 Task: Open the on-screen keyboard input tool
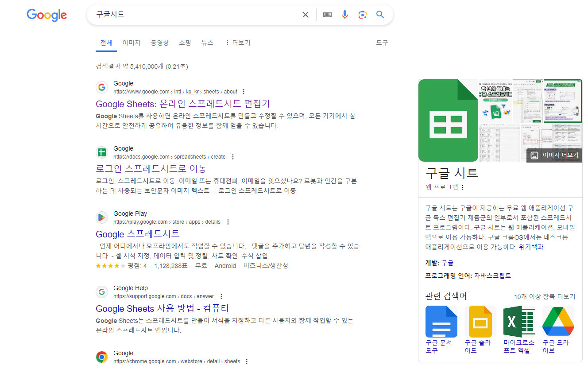pyautogui.click(x=327, y=15)
